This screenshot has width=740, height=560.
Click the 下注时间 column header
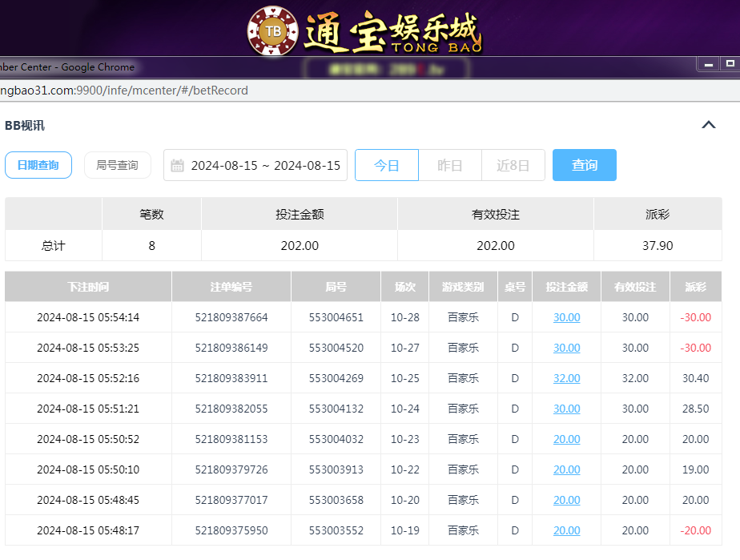88,287
